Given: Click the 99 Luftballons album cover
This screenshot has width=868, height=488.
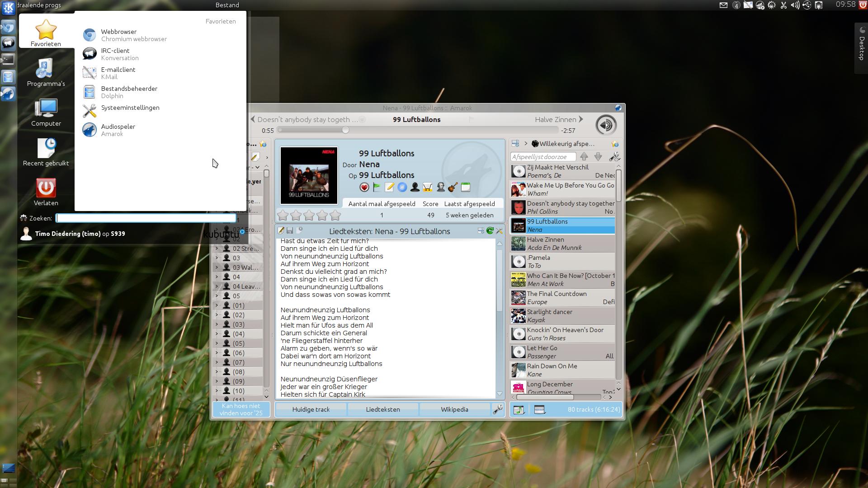Looking at the screenshot, I should pyautogui.click(x=309, y=175).
